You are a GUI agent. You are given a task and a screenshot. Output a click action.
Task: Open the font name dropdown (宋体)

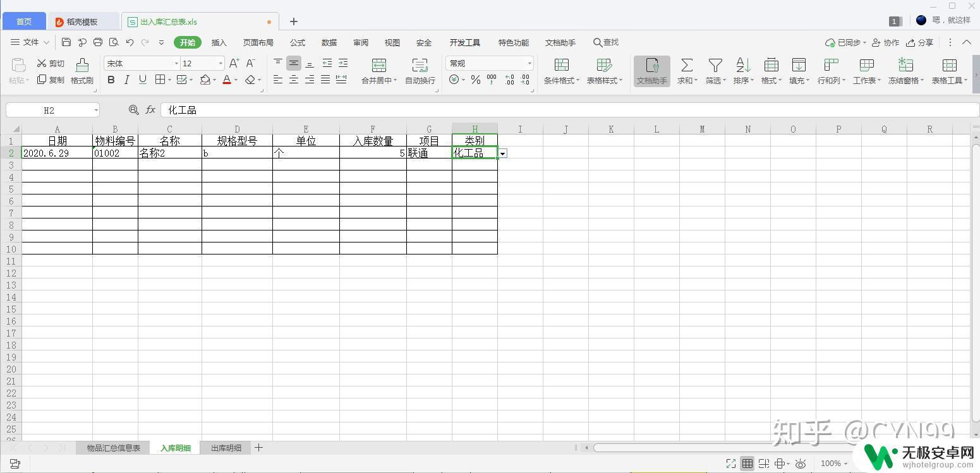176,63
